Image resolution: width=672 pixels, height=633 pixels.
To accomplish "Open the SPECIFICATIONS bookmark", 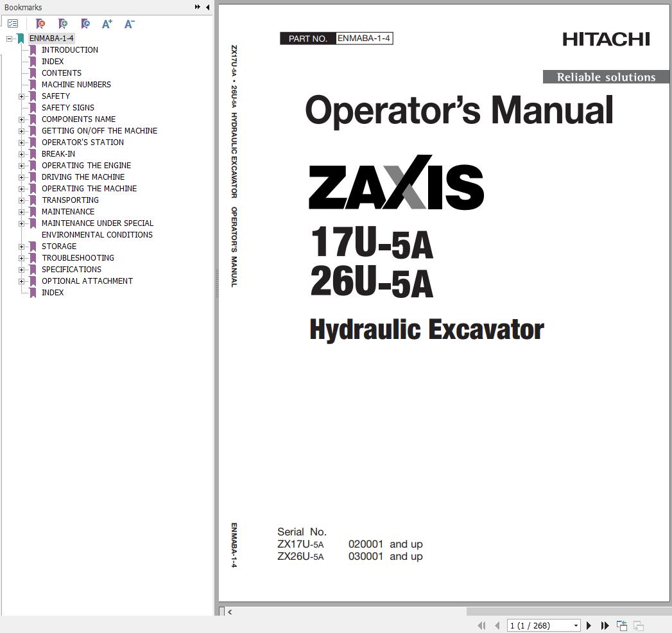I will (72, 270).
